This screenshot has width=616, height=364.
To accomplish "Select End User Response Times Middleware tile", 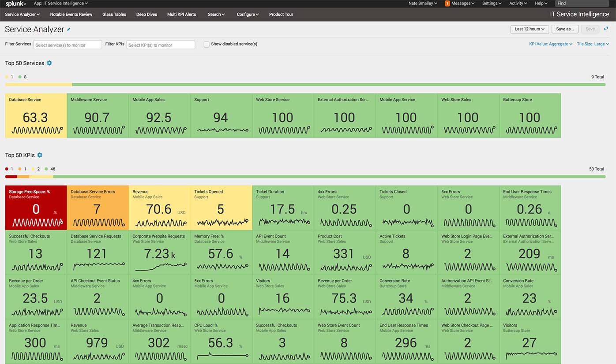I will click(530, 208).
